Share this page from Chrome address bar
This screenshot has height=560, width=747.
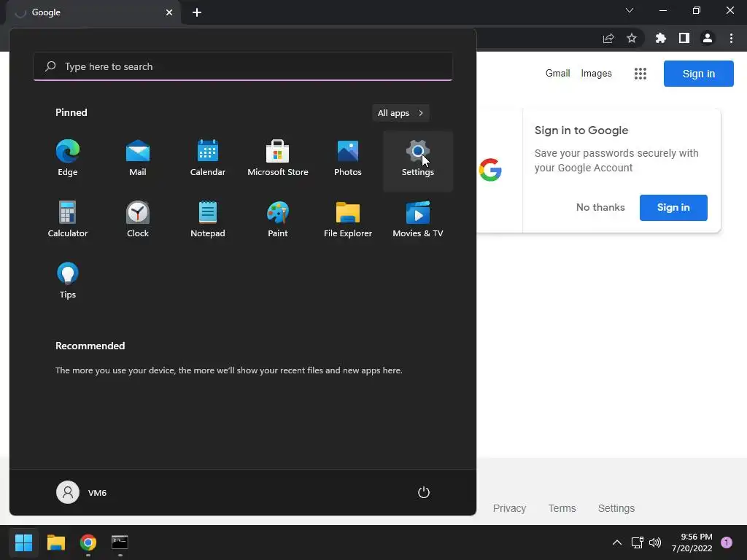(x=608, y=38)
